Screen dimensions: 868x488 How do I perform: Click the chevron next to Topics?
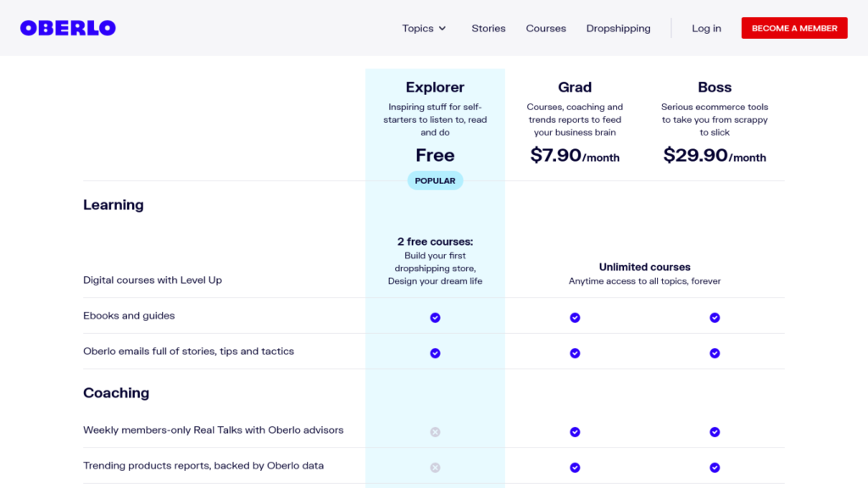[442, 28]
